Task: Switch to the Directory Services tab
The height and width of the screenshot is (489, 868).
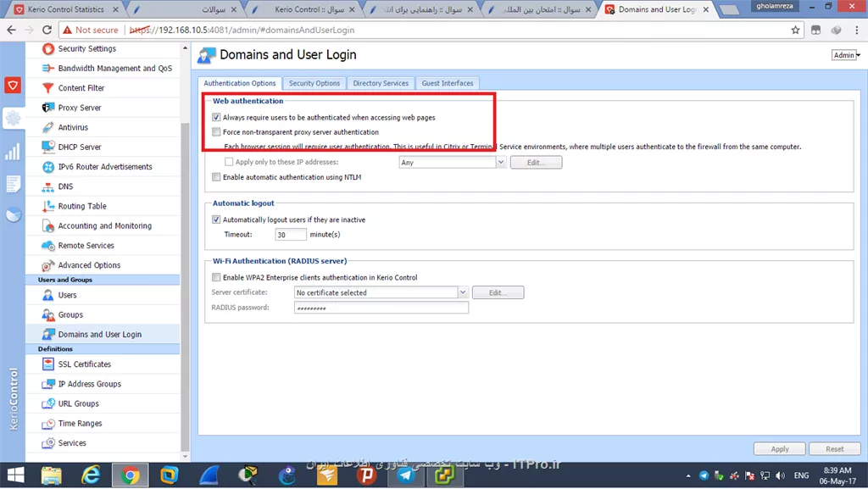Action: [381, 83]
